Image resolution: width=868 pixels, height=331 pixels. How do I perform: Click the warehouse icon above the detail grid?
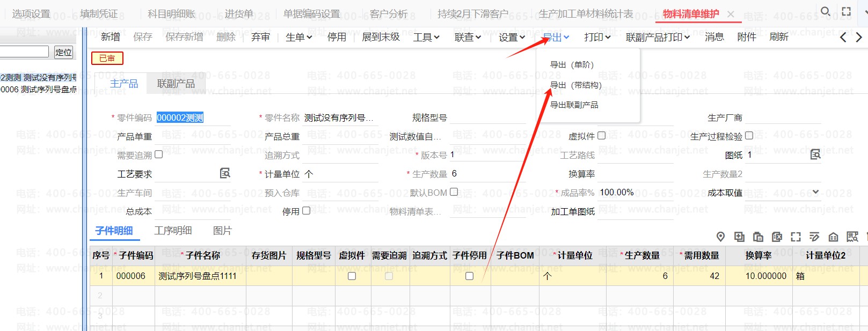(833, 237)
